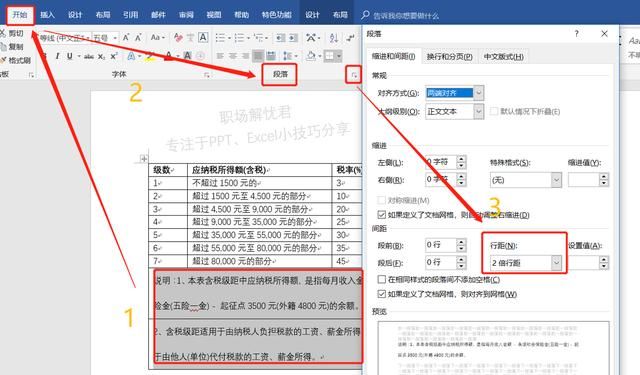
Task: Toggle 自动调整右缩进(D) checkbox
Action: click(381, 215)
